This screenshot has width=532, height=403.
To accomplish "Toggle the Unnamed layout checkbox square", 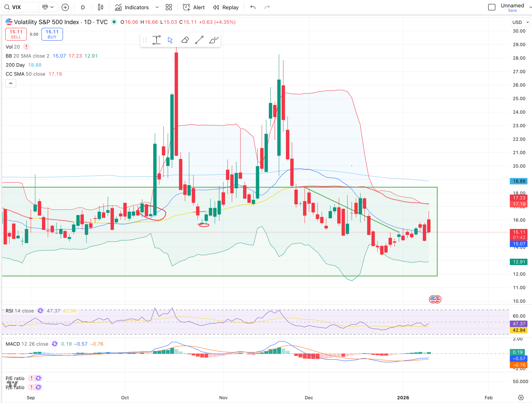I will 492,7.
